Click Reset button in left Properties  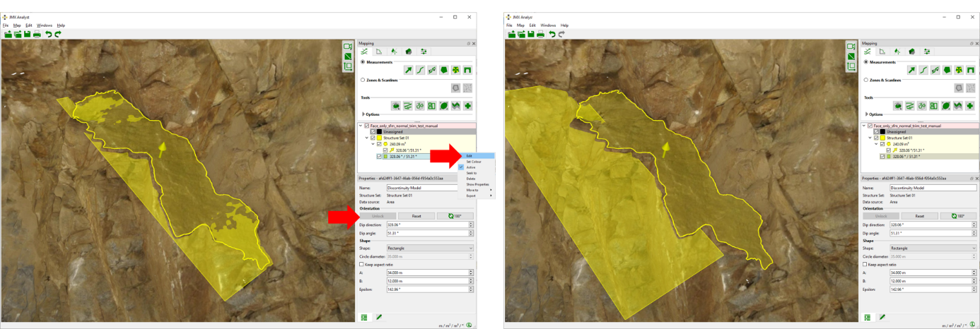pos(416,216)
